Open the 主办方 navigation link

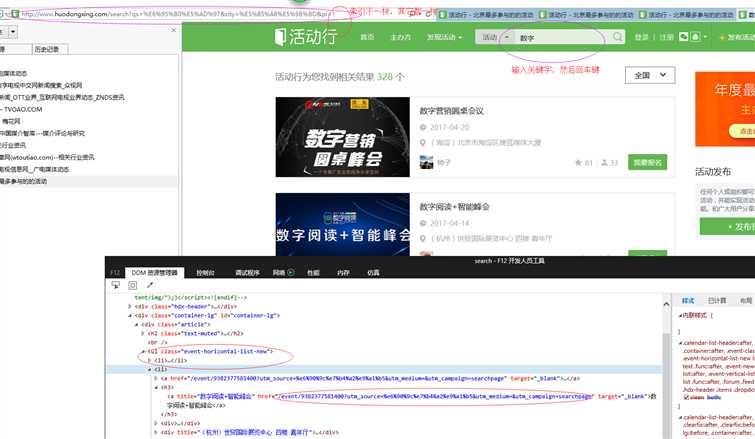click(x=400, y=37)
